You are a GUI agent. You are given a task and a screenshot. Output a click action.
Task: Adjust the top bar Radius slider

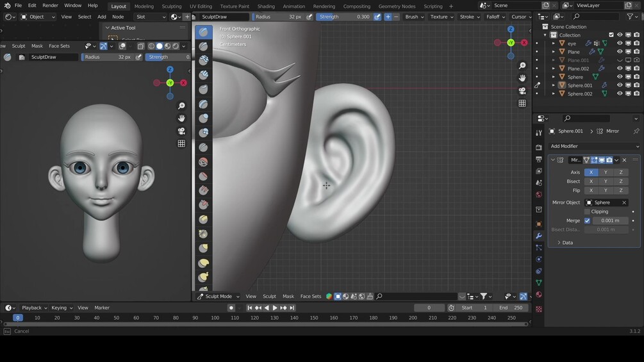(x=279, y=17)
